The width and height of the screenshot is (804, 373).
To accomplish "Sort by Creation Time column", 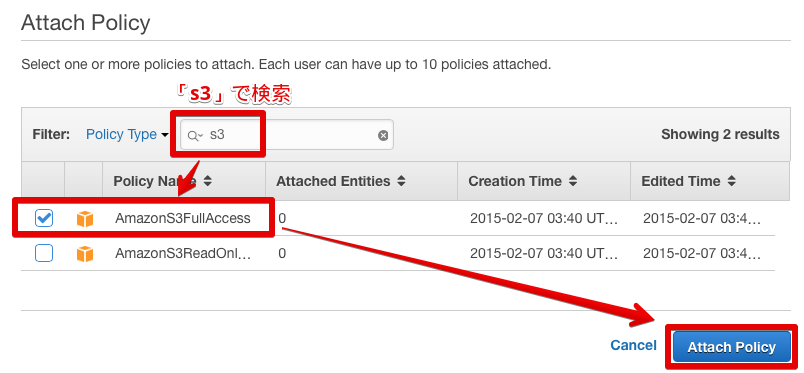I will [x=522, y=181].
